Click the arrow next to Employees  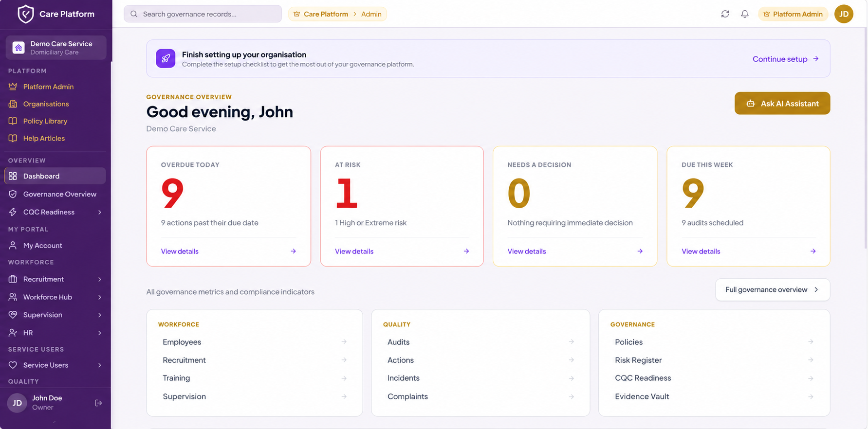click(x=344, y=341)
